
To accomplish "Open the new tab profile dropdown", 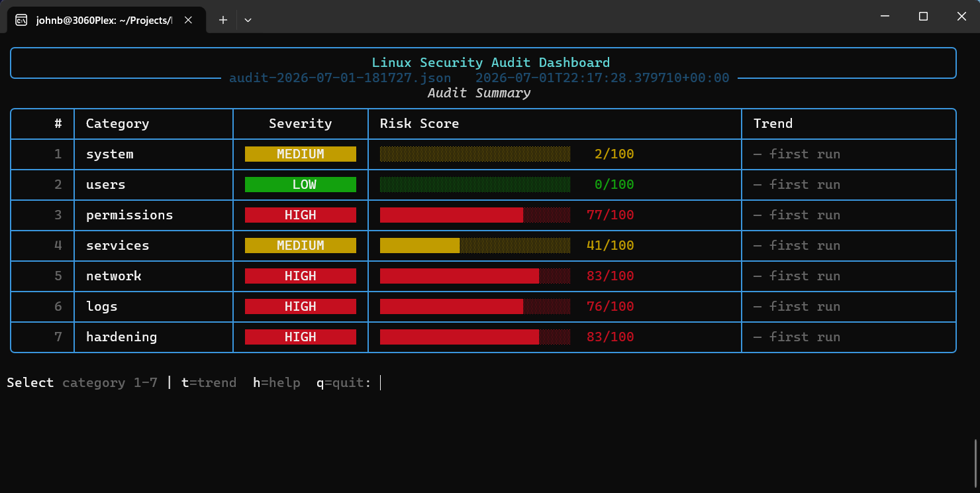I will tap(248, 20).
